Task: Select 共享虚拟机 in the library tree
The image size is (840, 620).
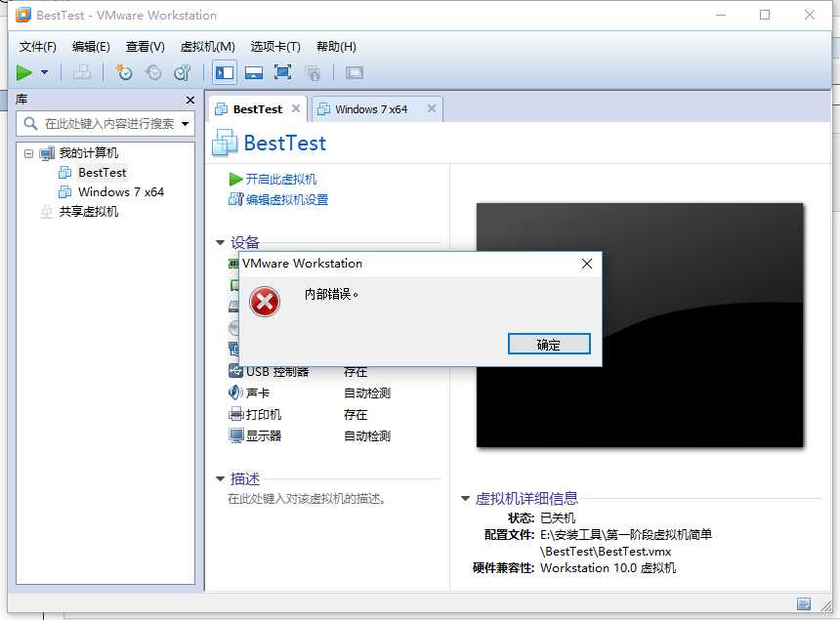Action: pyautogui.click(x=88, y=212)
